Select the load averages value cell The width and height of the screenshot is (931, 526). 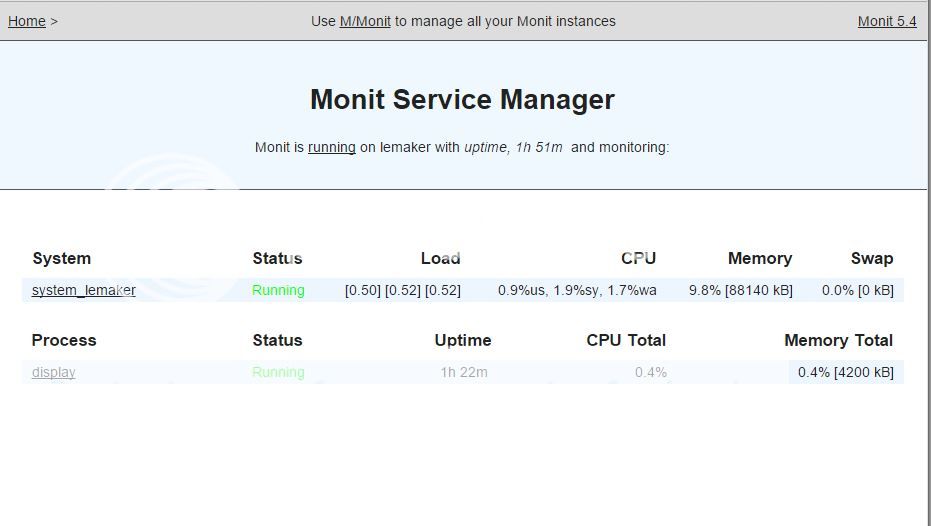pyautogui.click(x=403, y=290)
